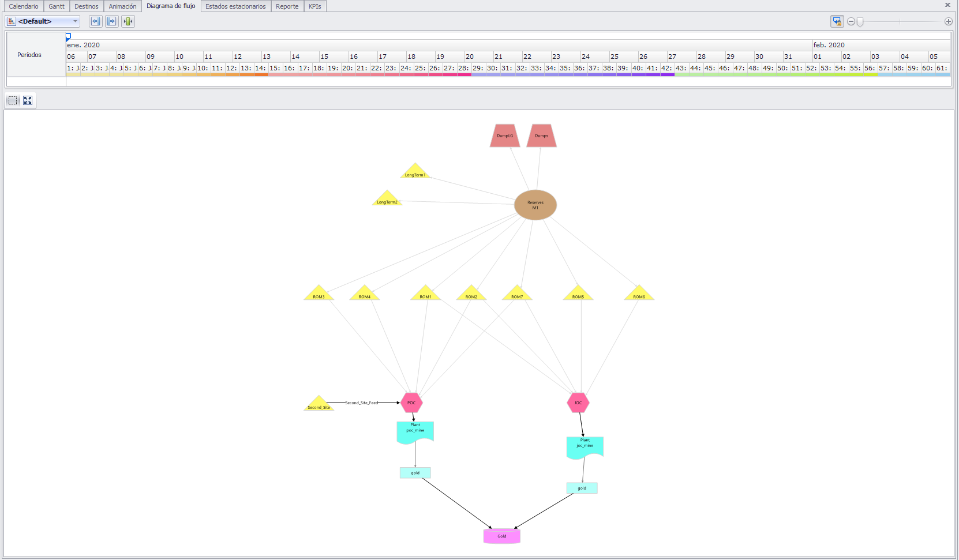
Task: Click the pink Gold product node
Action: point(501,536)
